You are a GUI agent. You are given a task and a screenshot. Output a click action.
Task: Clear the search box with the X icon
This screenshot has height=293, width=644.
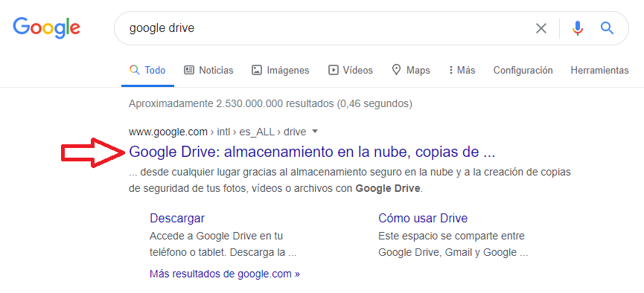[541, 28]
